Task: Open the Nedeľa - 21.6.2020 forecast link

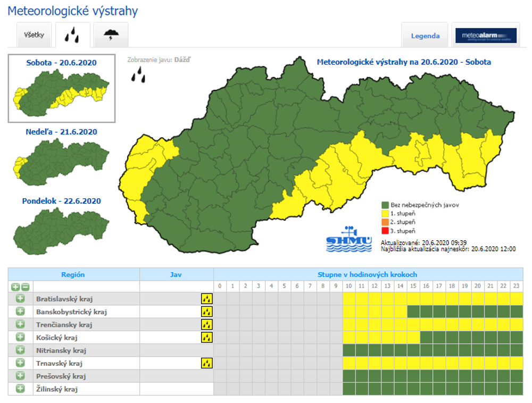Action: coord(62,132)
